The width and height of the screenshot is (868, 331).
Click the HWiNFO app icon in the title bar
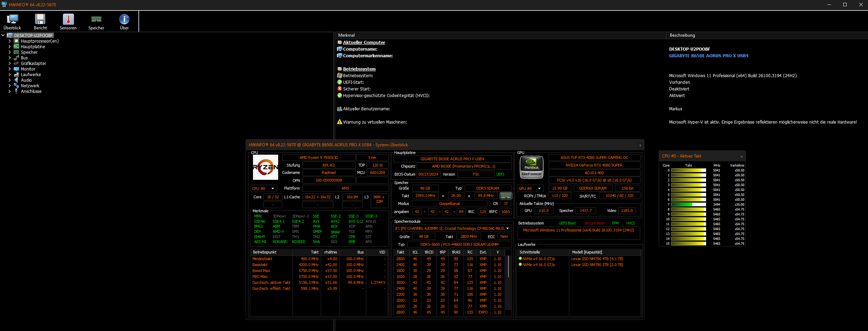[x=4, y=5]
